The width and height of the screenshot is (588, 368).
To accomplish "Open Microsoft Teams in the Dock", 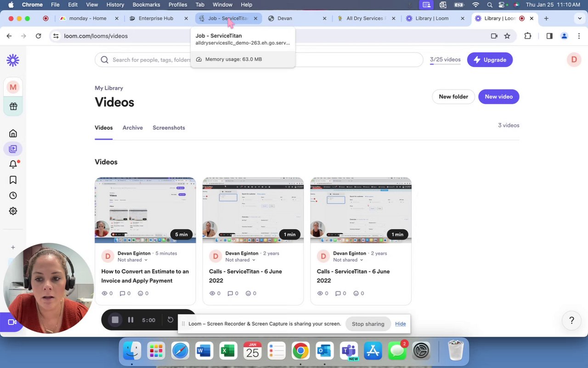I will point(350,351).
